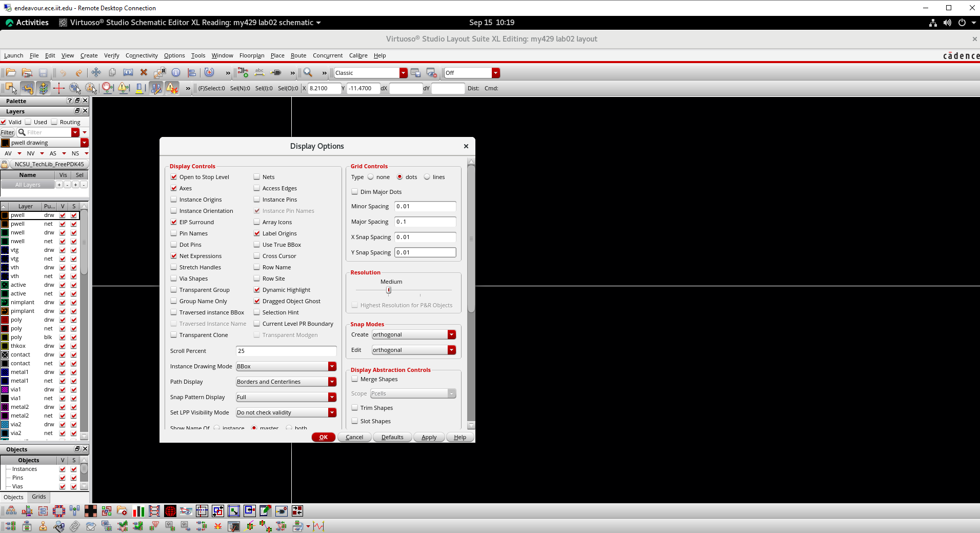980x533 pixels.
Task: Click OK in Display Options dialog
Action: point(324,437)
